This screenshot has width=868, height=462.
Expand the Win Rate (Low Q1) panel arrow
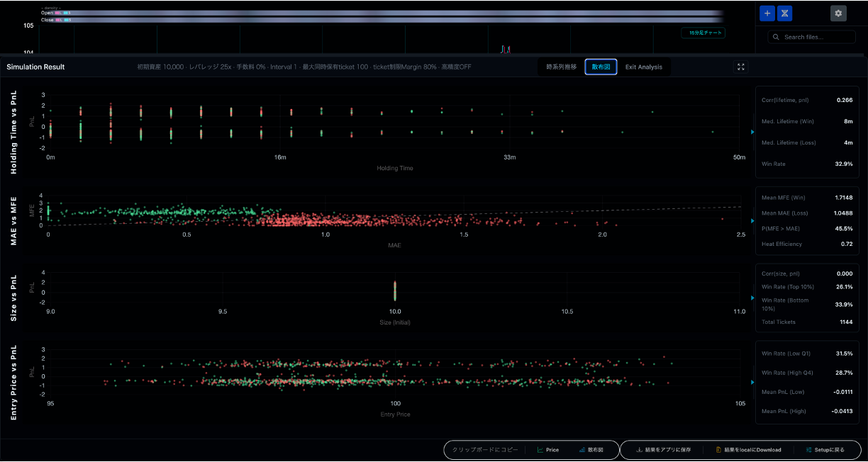pyautogui.click(x=753, y=382)
